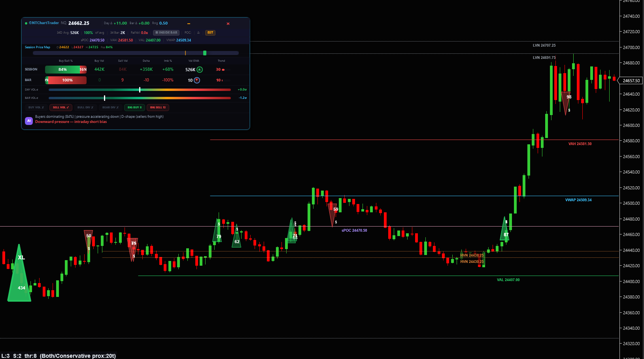Click the VAH value 24581.50 in the panel
Image resolution: width=644 pixels, height=359 pixels.
pyautogui.click(x=125, y=40)
